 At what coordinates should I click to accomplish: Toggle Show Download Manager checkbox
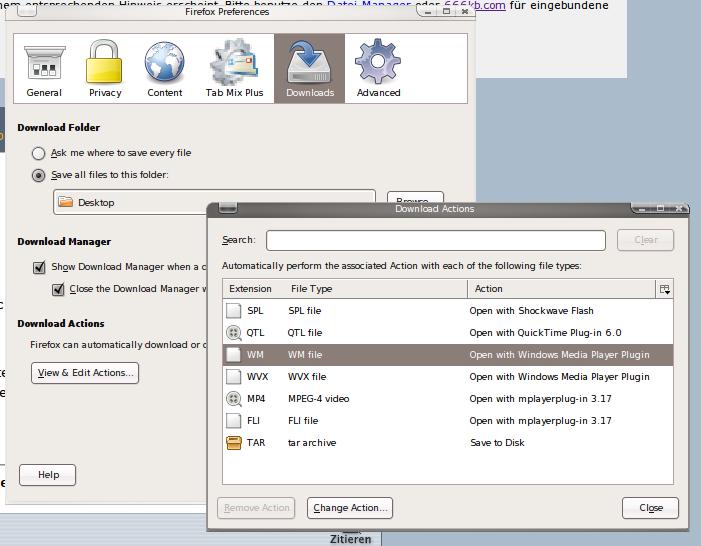39,267
